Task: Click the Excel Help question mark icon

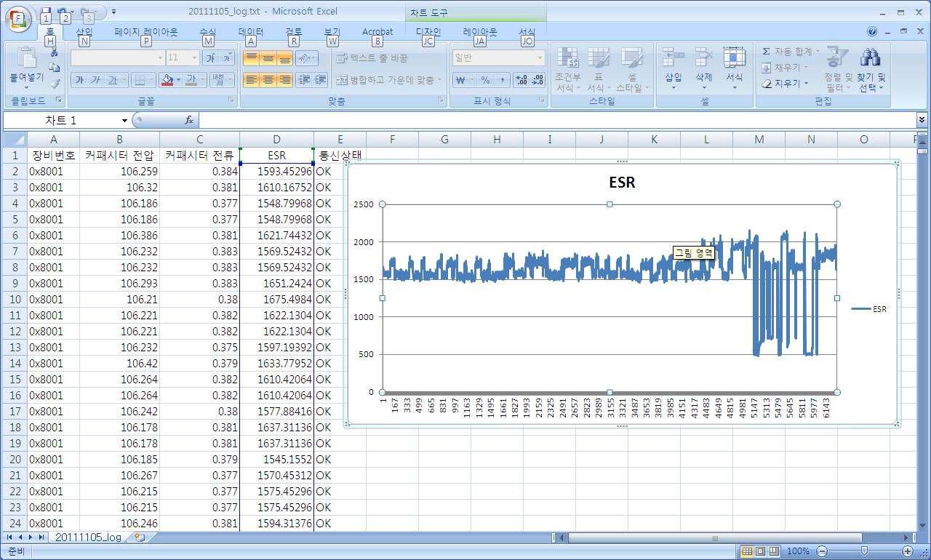Action: click(872, 31)
